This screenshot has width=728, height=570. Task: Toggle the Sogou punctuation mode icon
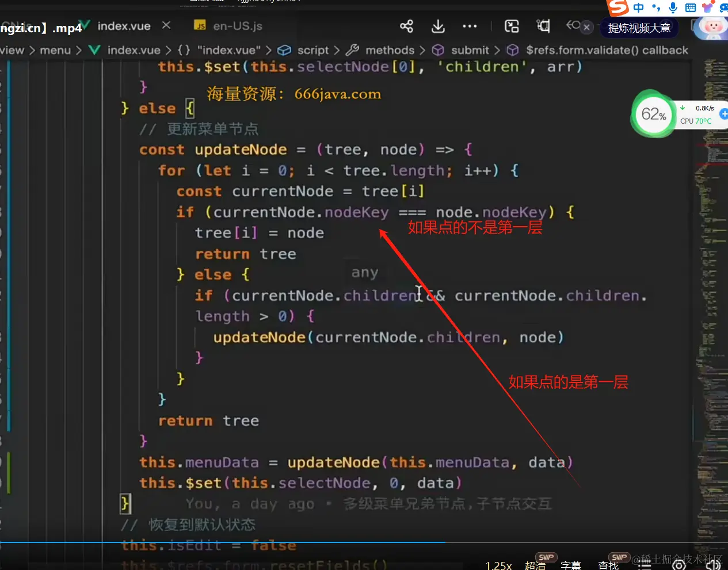coord(656,7)
